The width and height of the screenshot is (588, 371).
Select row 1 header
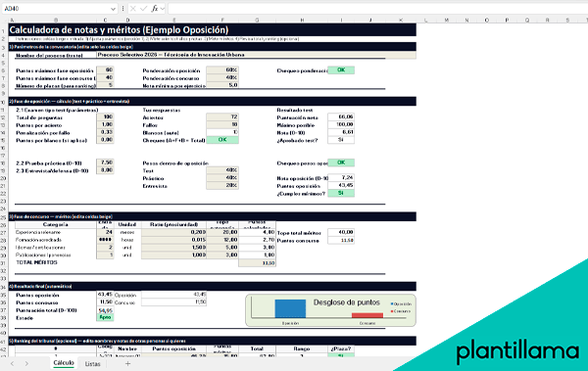pos(3,30)
